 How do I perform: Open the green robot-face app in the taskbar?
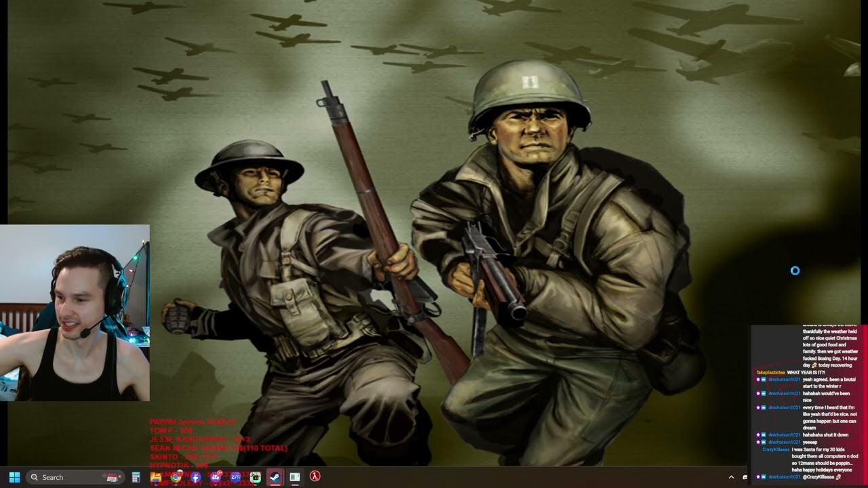(256, 477)
